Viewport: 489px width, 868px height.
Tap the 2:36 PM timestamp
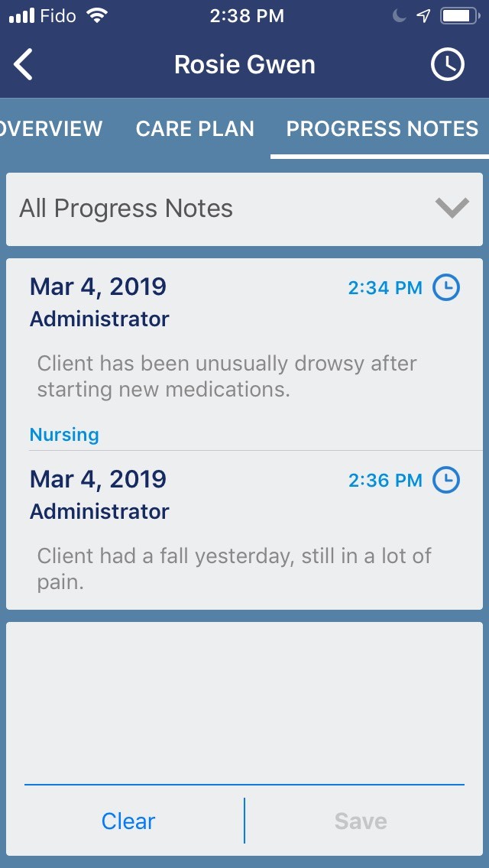385,481
